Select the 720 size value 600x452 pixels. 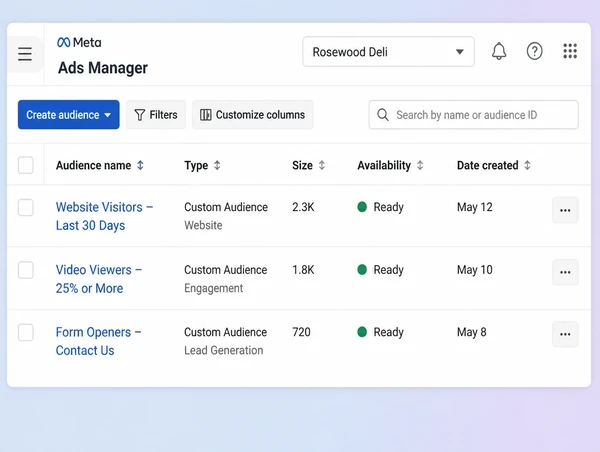click(301, 332)
